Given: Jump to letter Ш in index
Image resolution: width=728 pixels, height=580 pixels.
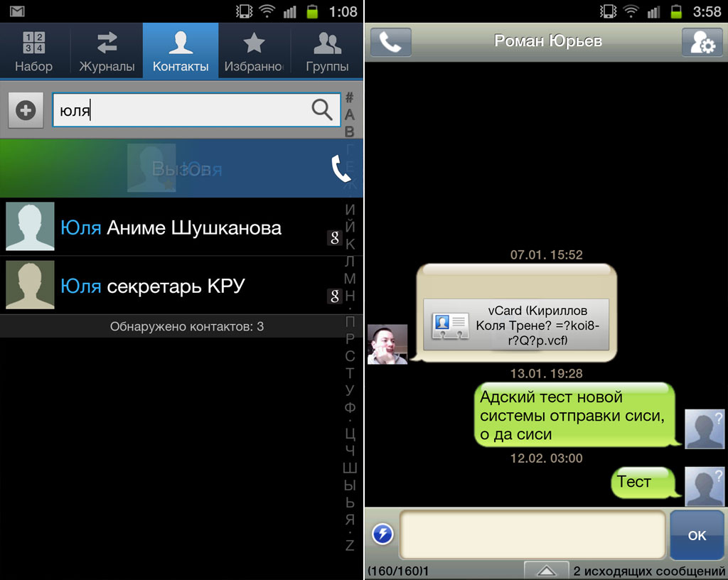Looking at the screenshot, I should [x=350, y=468].
